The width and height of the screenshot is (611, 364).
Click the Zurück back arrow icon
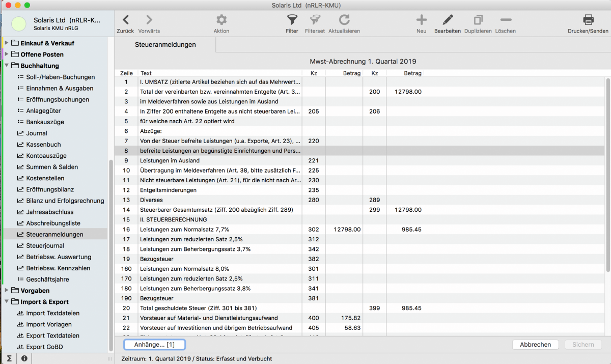(125, 20)
